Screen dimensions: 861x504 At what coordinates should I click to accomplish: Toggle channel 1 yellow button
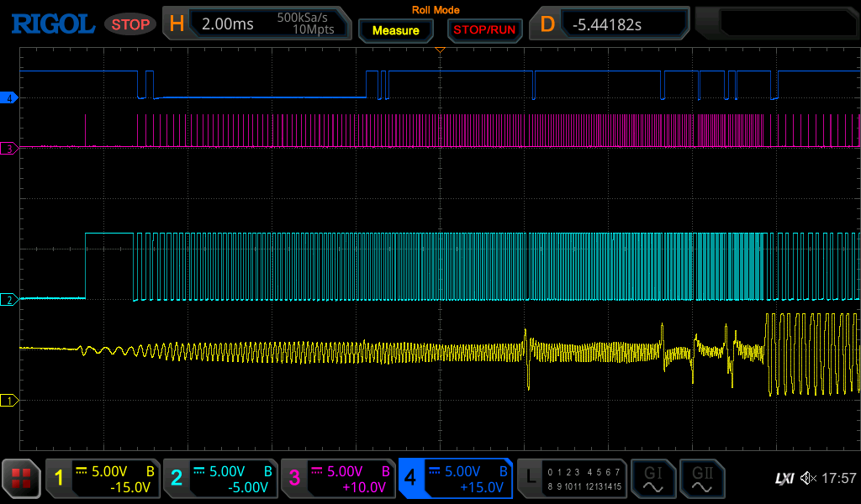(x=60, y=478)
